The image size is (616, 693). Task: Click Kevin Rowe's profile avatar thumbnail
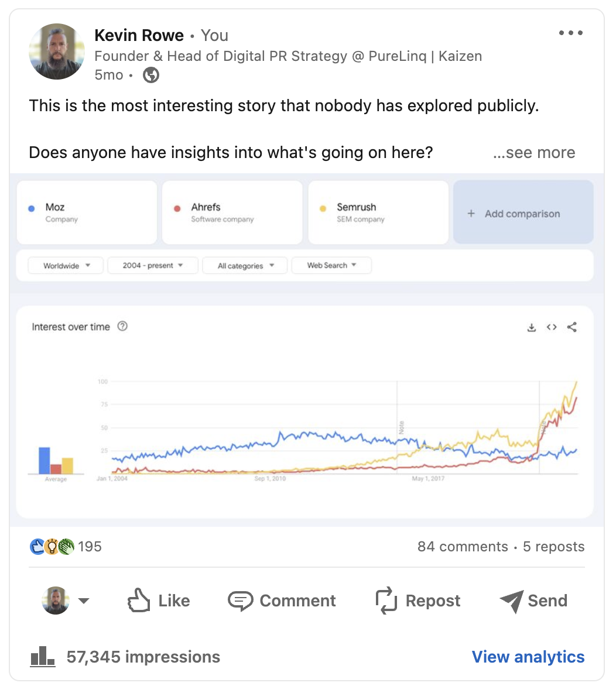click(x=56, y=52)
